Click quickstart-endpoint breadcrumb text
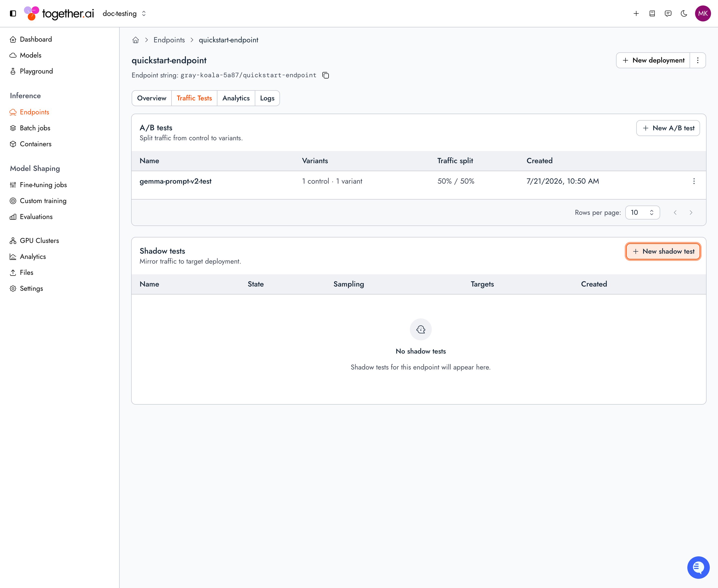The width and height of the screenshot is (718, 588). click(x=228, y=40)
